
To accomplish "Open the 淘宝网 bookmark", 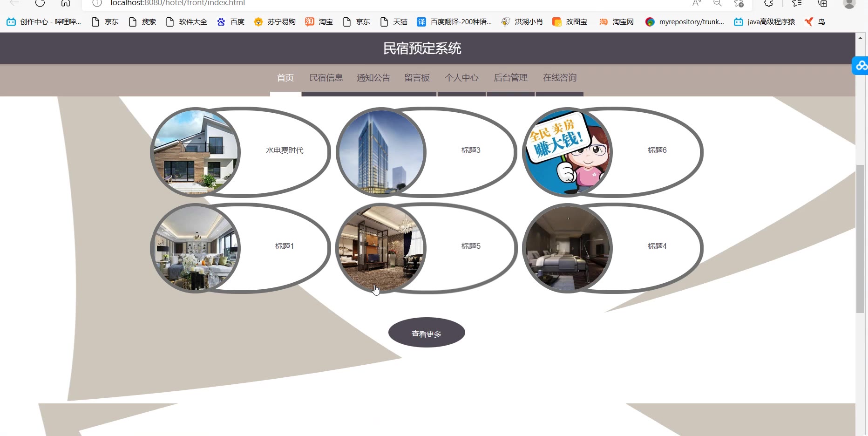I will point(617,22).
